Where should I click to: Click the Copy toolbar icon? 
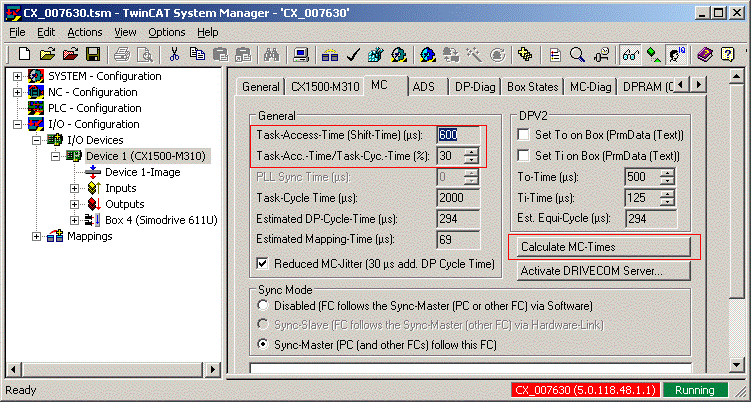click(x=197, y=54)
